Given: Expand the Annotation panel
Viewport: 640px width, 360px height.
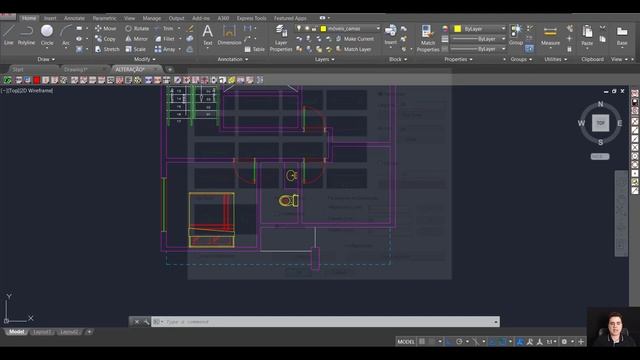Looking at the screenshot, I should [x=233, y=59].
